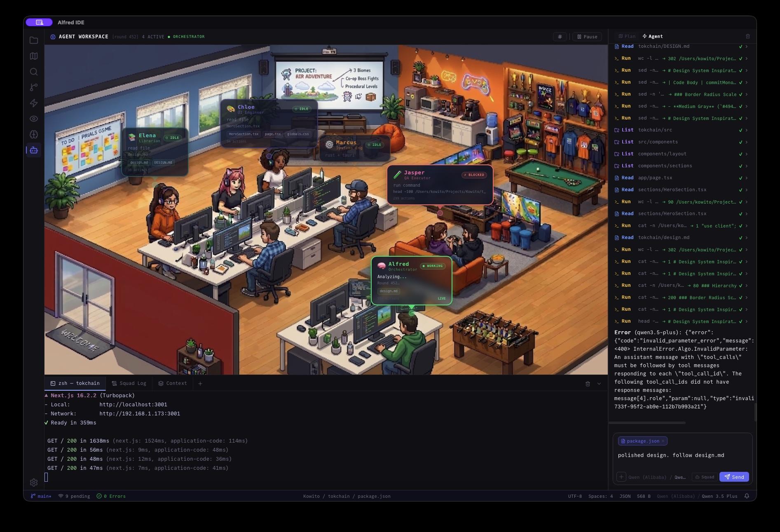Toggle the grid hash button in workspace header
This screenshot has height=532, width=780.
(560, 37)
